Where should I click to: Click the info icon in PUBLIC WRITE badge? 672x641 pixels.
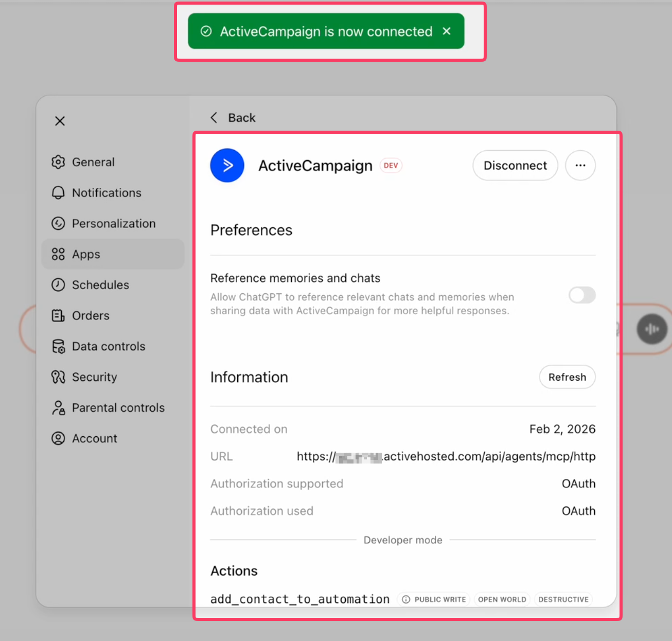coord(406,599)
